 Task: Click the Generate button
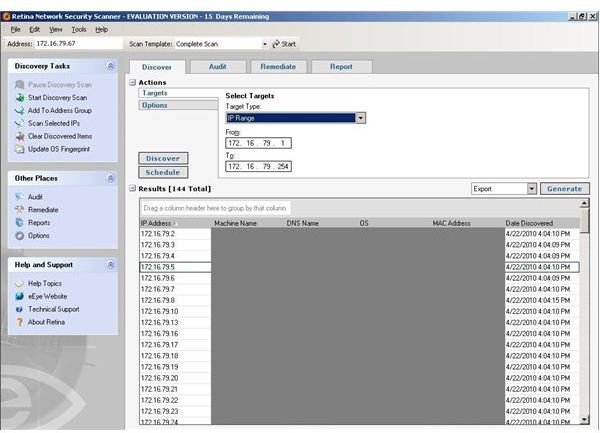tap(565, 189)
